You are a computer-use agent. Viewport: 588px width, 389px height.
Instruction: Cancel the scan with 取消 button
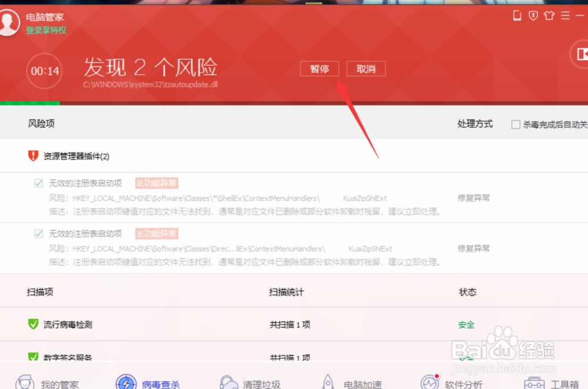pos(366,69)
